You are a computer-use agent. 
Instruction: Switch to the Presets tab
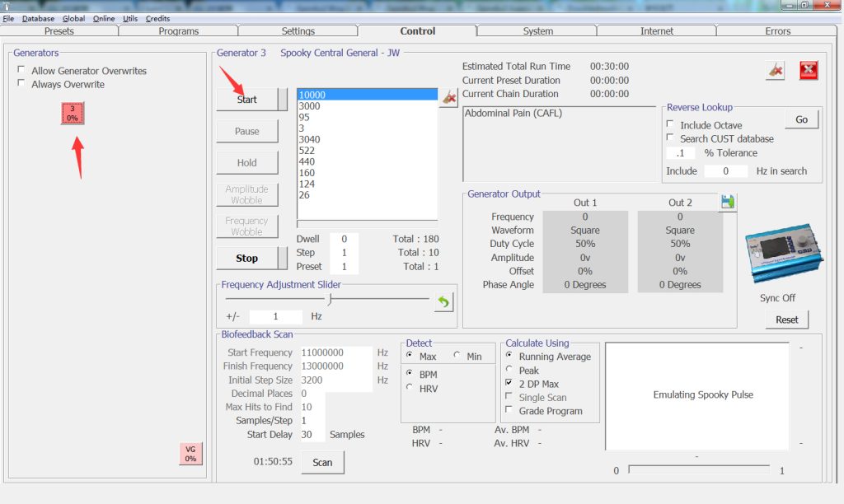coord(59,31)
